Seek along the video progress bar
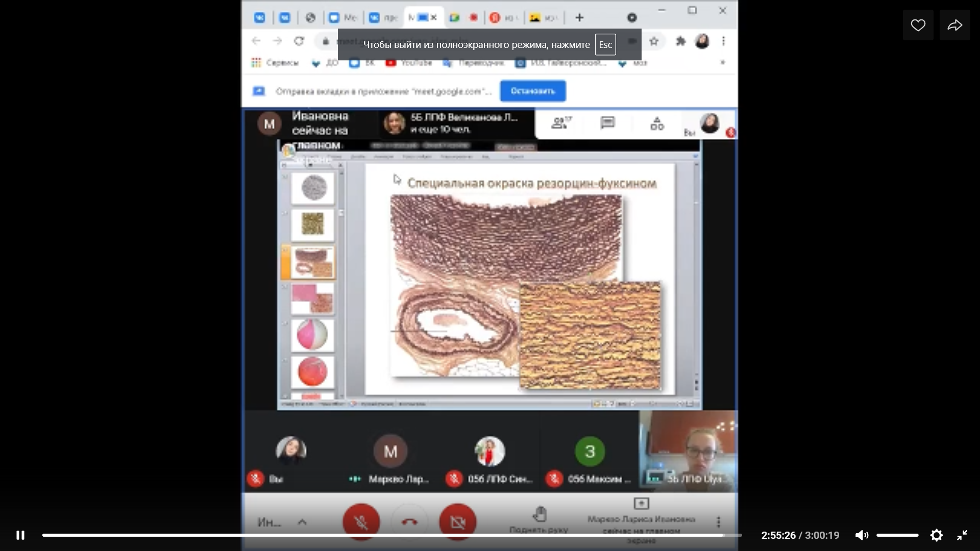 click(392, 535)
